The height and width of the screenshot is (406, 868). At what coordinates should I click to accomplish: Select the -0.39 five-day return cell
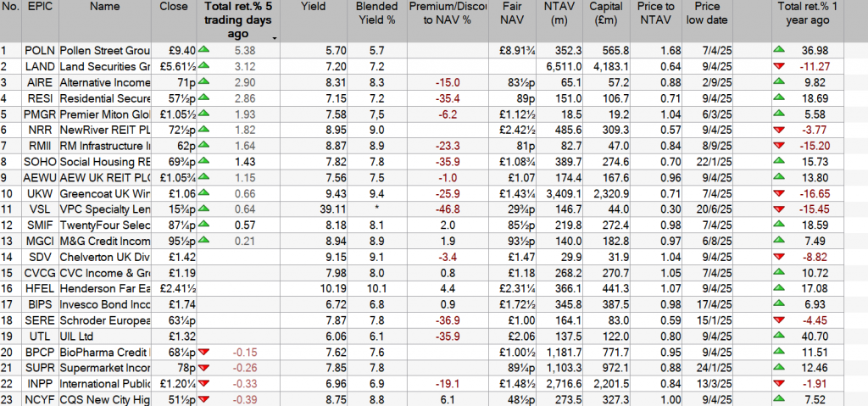[x=238, y=400]
